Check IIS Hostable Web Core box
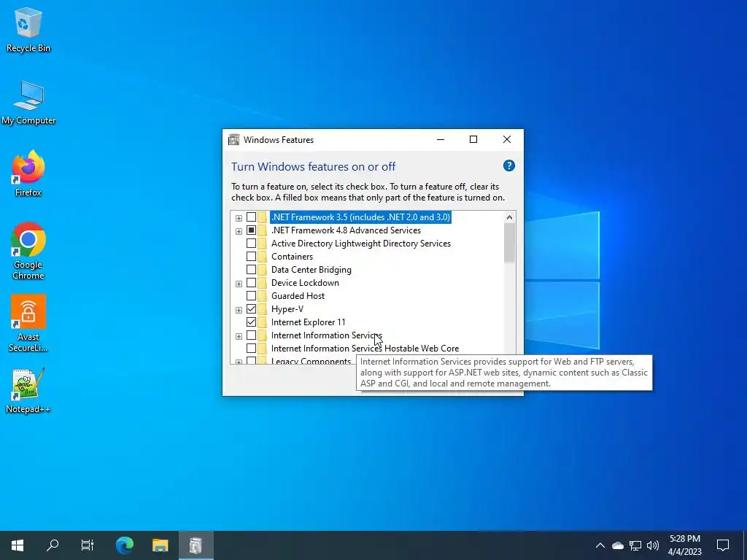Screen dimensions: 747x560 (x=251, y=348)
